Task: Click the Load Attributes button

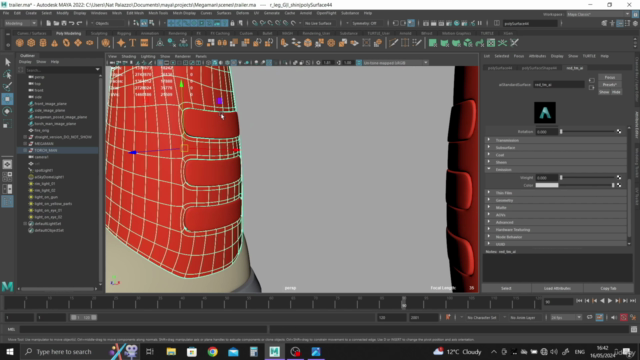Action: pyautogui.click(x=557, y=288)
